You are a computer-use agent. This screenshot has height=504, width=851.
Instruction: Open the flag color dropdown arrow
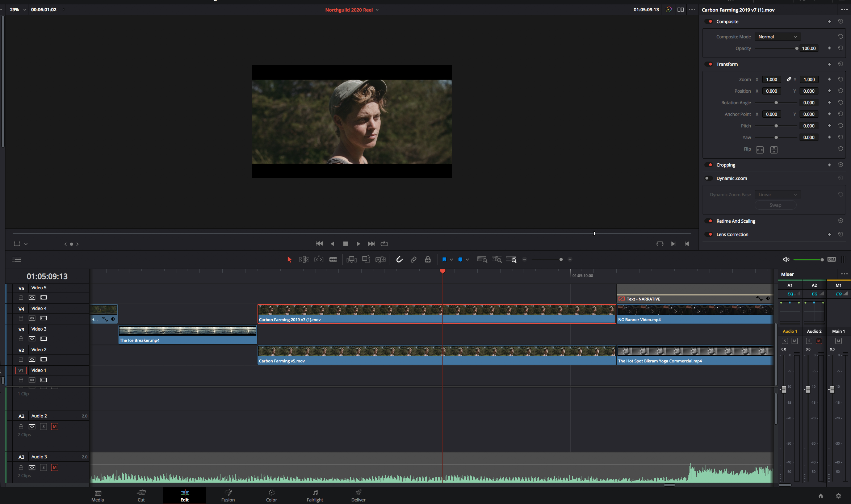click(x=451, y=260)
